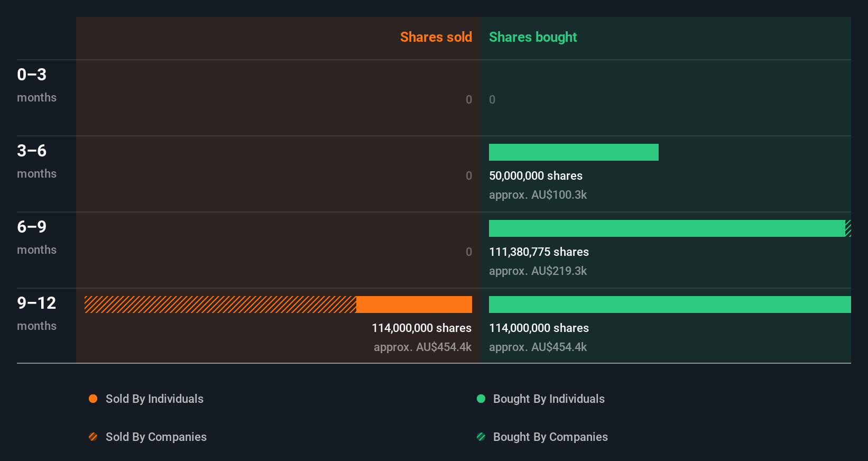Click the shares sold 0 in 3–6 months row
This screenshot has width=868, height=461.
pyautogui.click(x=469, y=176)
